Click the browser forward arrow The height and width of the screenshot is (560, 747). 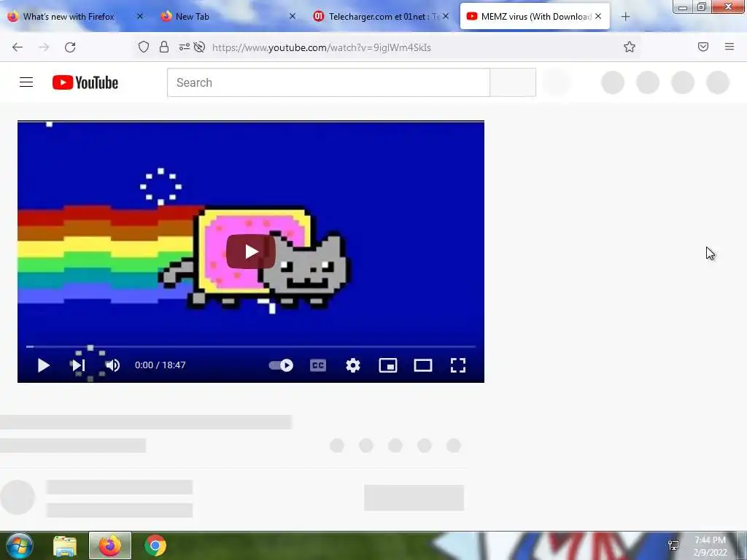(x=44, y=47)
